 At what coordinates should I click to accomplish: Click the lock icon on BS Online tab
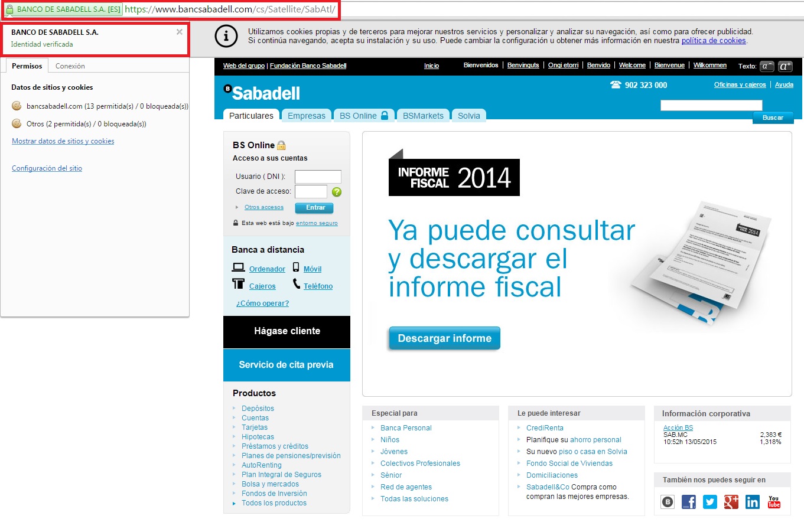385,115
